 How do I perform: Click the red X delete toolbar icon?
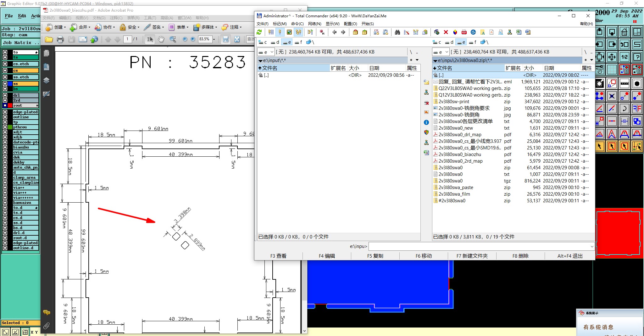click(x=446, y=32)
